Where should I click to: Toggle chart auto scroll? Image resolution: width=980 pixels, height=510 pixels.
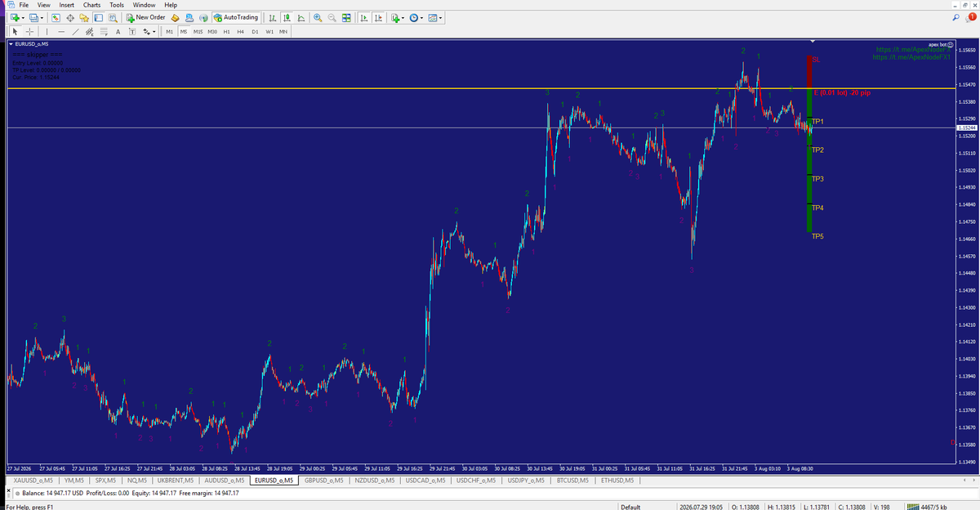coord(363,17)
